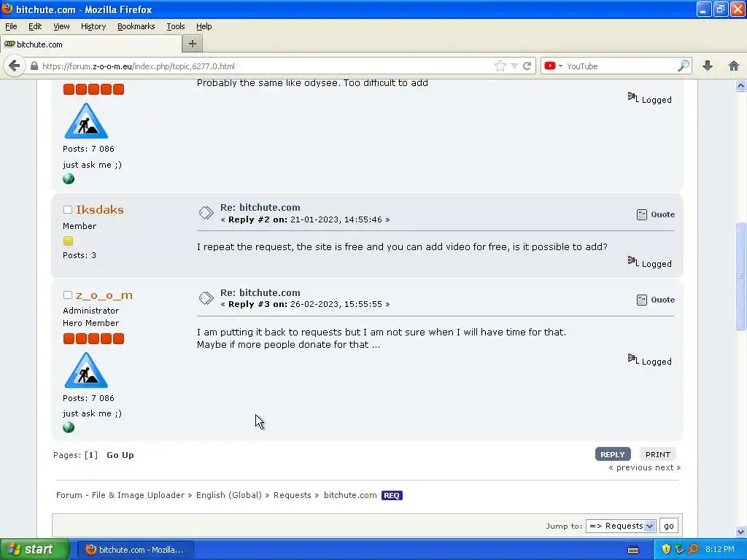747x560 pixels.
Task: Click z_o_o_m avatar in top post
Action: tap(86, 120)
